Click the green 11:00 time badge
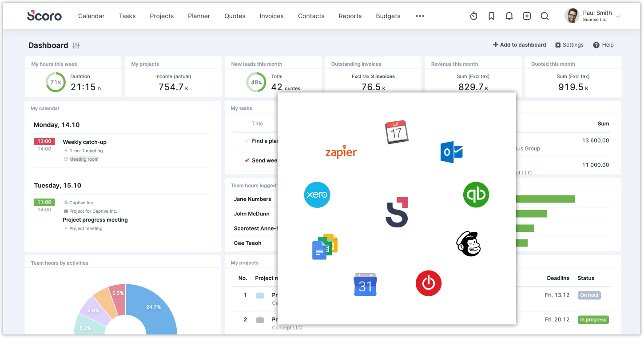Viewport: 644px width, 338px height. tap(44, 202)
